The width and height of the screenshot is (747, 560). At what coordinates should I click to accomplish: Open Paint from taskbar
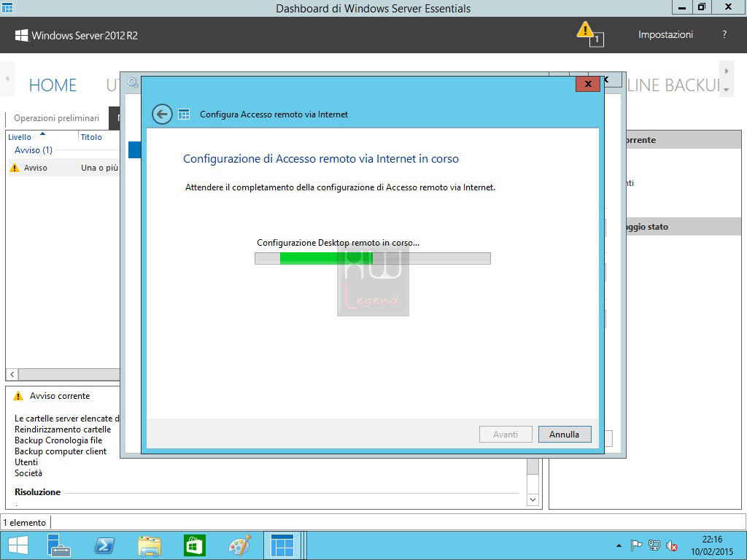239,545
